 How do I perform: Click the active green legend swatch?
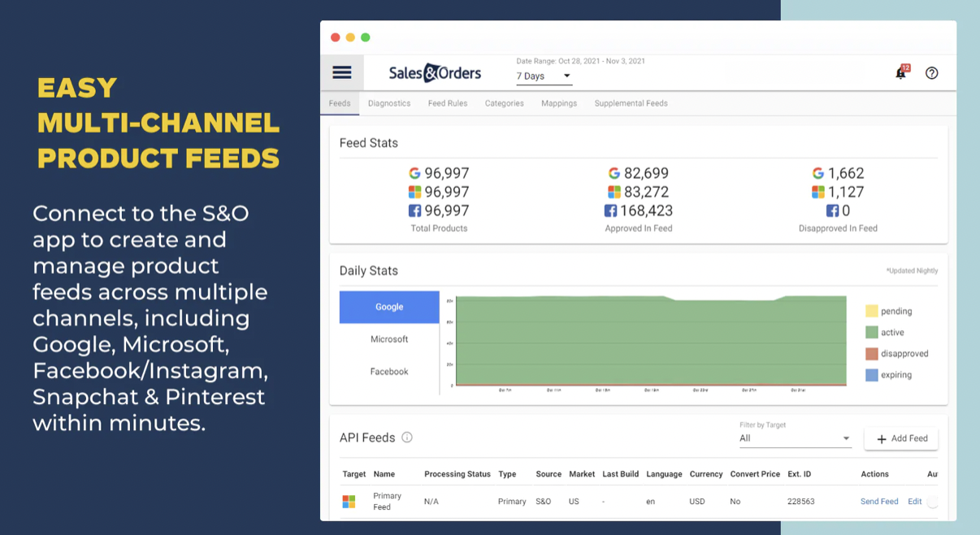point(872,332)
